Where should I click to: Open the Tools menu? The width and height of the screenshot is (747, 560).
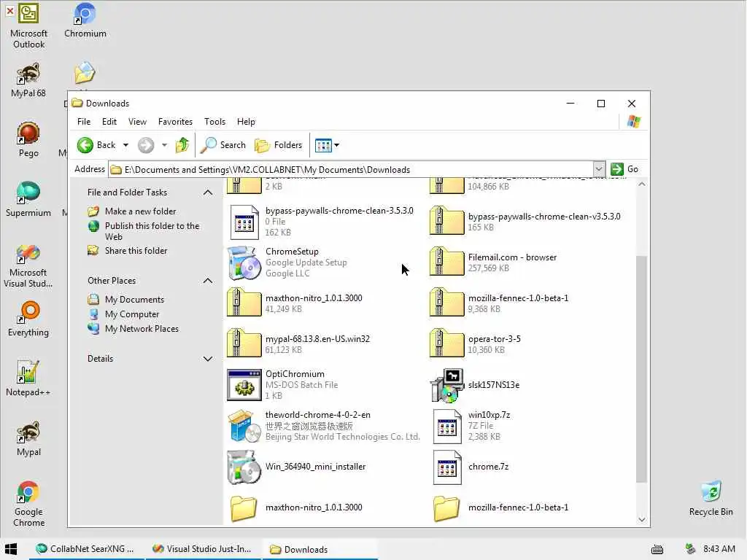215,122
